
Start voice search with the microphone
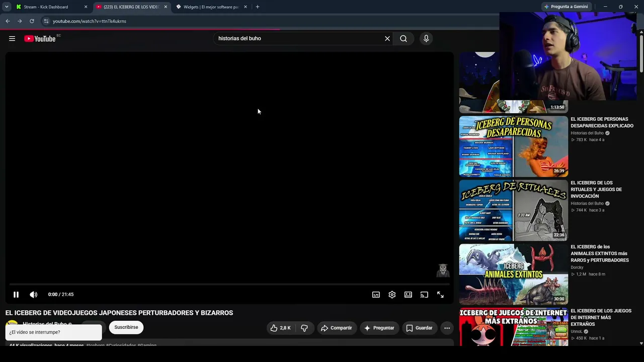tap(426, 39)
